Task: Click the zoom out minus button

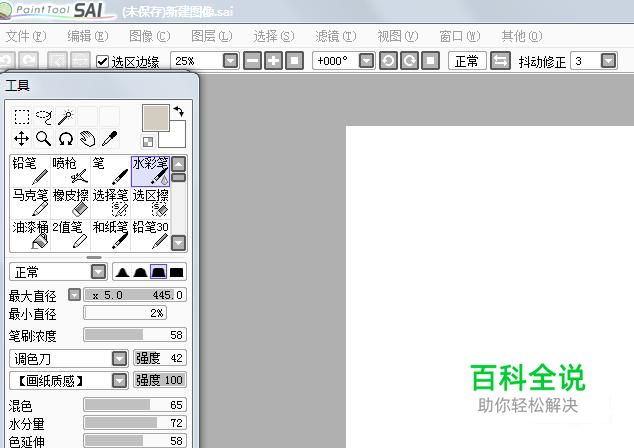Action: pos(252,61)
